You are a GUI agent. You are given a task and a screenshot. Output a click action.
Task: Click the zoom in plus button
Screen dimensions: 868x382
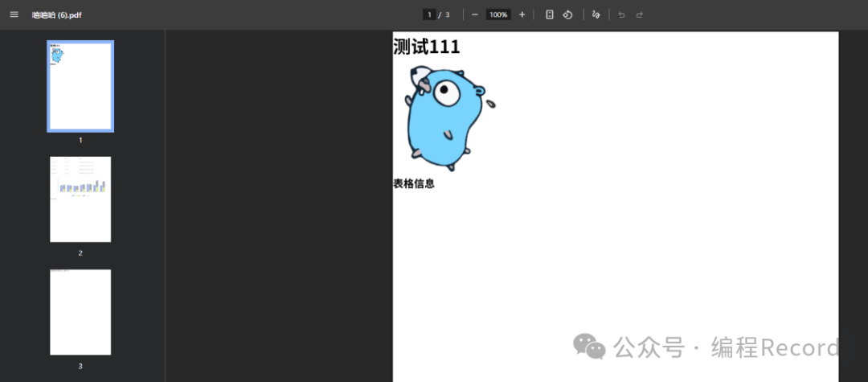tap(522, 14)
